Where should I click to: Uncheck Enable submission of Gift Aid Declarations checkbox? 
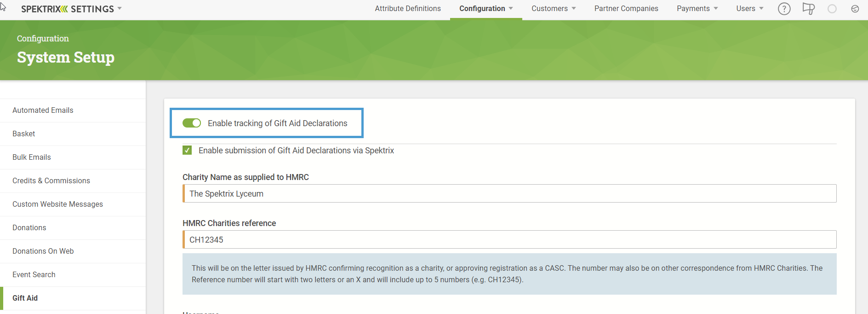pos(187,150)
